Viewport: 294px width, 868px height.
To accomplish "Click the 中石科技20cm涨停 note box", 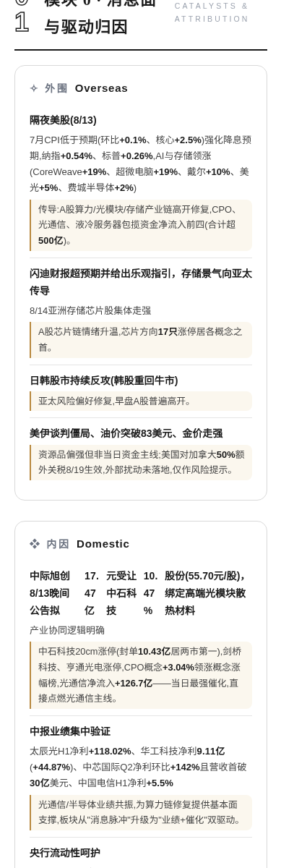I will [x=141, y=675].
